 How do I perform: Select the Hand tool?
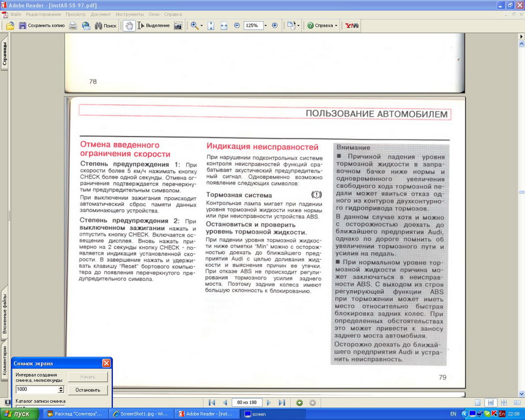[x=129, y=26]
